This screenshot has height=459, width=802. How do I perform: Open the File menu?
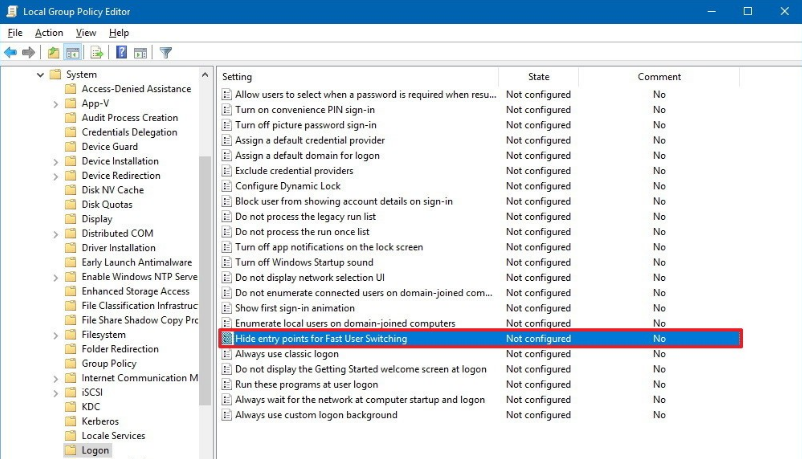(15, 33)
